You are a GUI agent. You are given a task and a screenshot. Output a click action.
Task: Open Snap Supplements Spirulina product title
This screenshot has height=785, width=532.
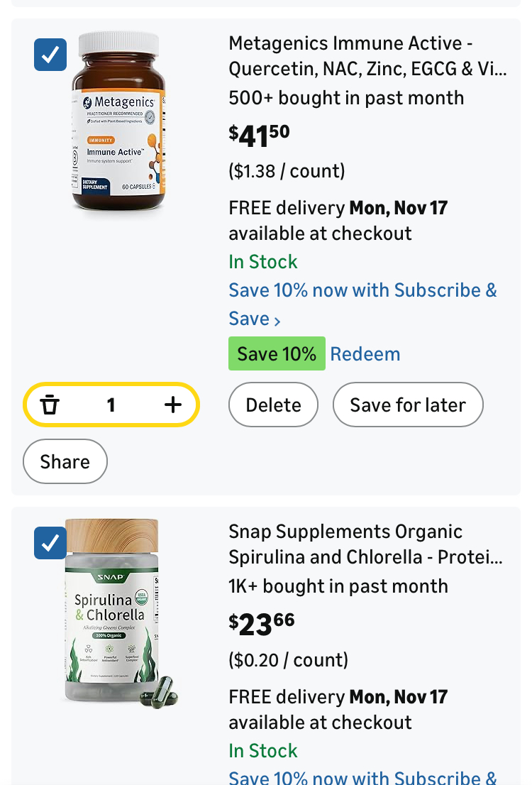tap(365, 544)
